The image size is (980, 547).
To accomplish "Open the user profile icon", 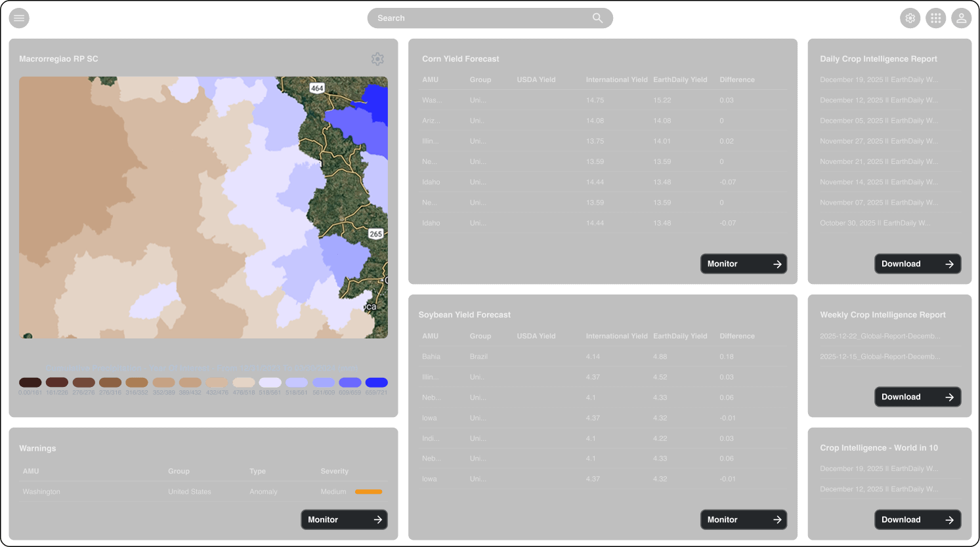I will click(961, 18).
